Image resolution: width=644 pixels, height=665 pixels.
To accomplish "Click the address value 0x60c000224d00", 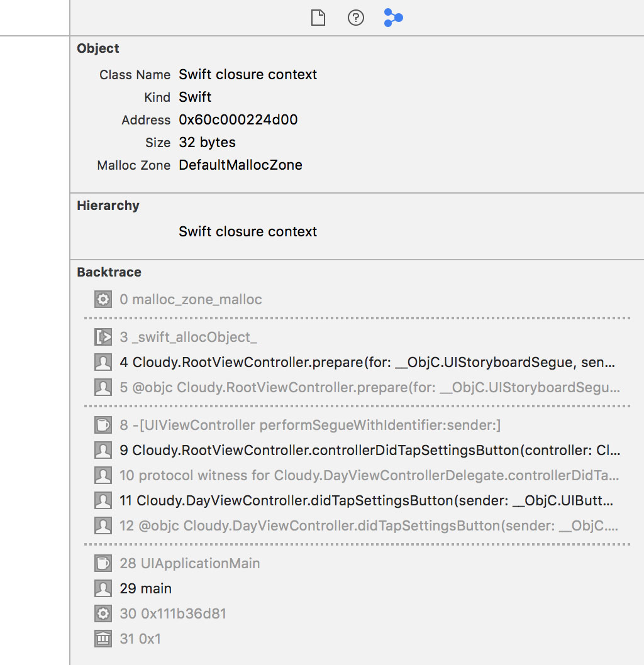I will click(238, 120).
